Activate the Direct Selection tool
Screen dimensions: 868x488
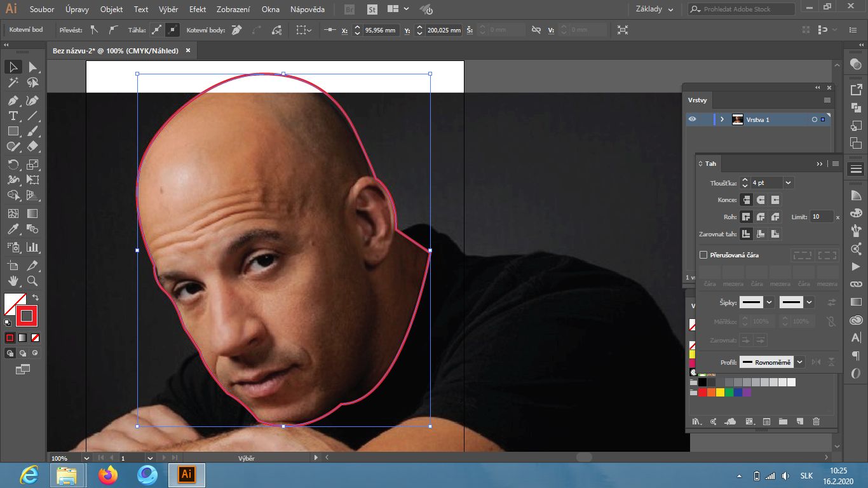pyautogui.click(x=32, y=67)
